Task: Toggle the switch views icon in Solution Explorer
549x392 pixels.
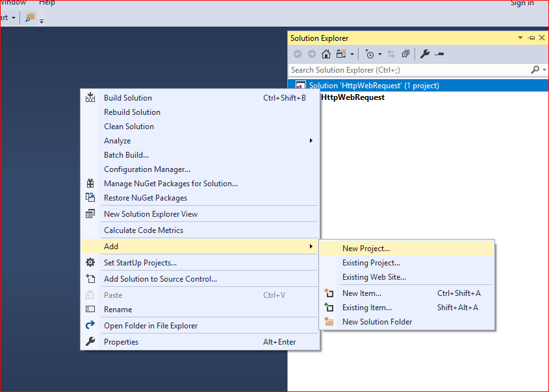Action: point(341,54)
